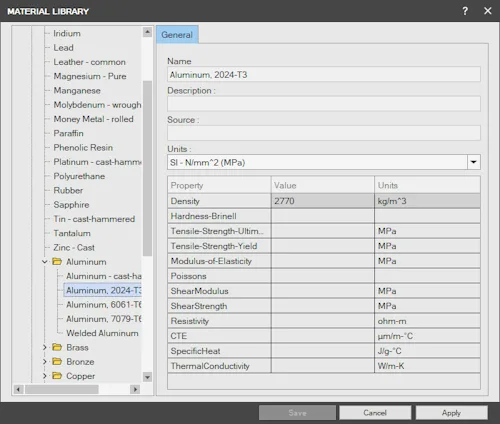Screen dimensions: 500x424
Task: Select Rubber material
Action: (x=68, y=191)
